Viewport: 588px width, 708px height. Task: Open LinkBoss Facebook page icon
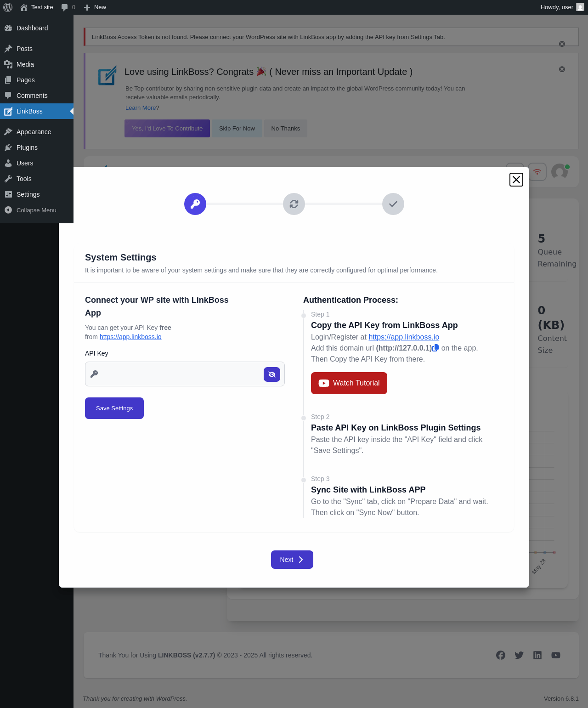point(501,655)
